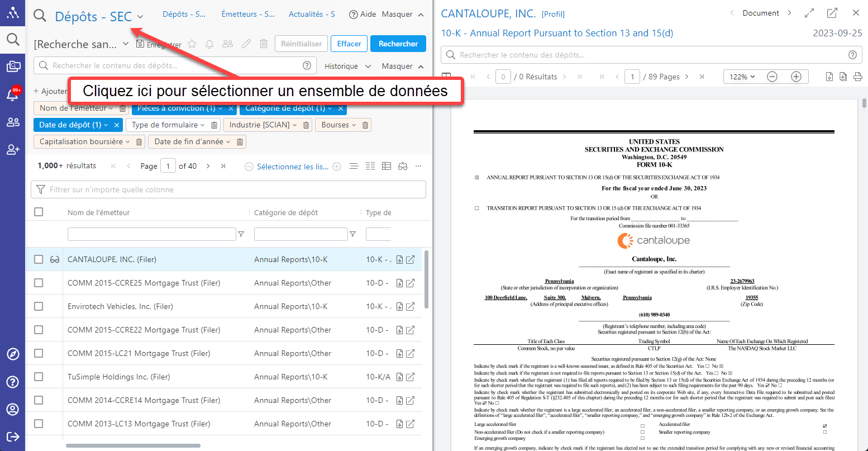Check the CANTALOUPE, INC. row checkbox
868x451 pixels.
39,259
